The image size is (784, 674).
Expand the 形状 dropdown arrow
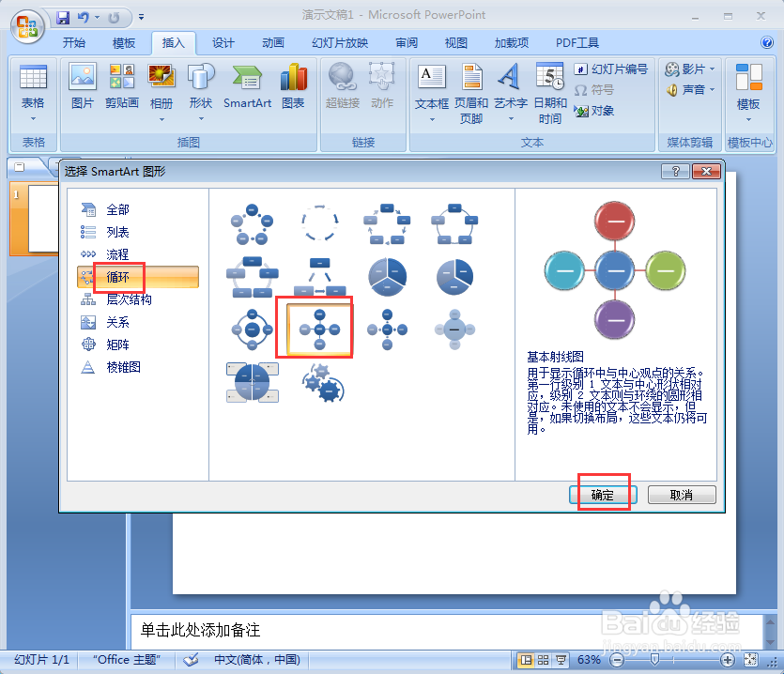pyautogui.click(x=201, y=119)
